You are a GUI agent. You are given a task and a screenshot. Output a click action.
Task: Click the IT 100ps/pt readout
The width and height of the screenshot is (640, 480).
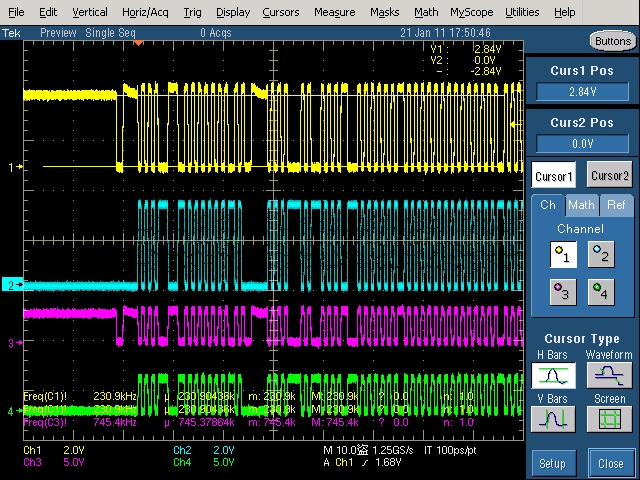(450, 450)
